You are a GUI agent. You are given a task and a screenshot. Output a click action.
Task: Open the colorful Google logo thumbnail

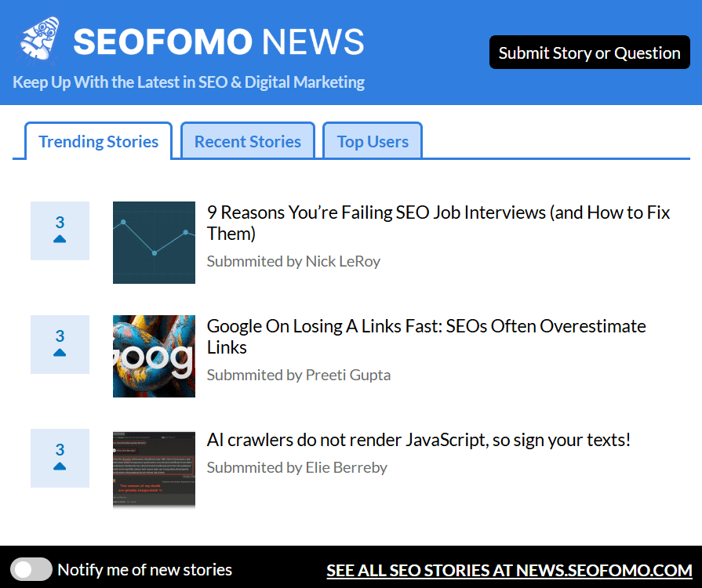pos(154,356)
